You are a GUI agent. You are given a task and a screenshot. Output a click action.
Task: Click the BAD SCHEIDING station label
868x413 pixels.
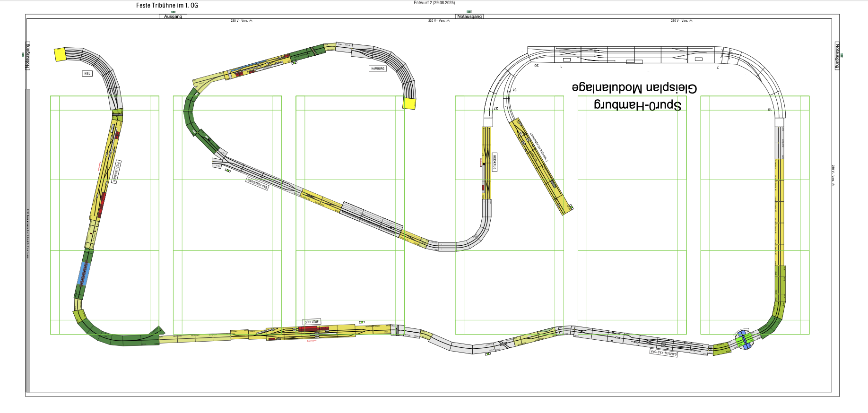pyautogui.click(x=257, y=183)
